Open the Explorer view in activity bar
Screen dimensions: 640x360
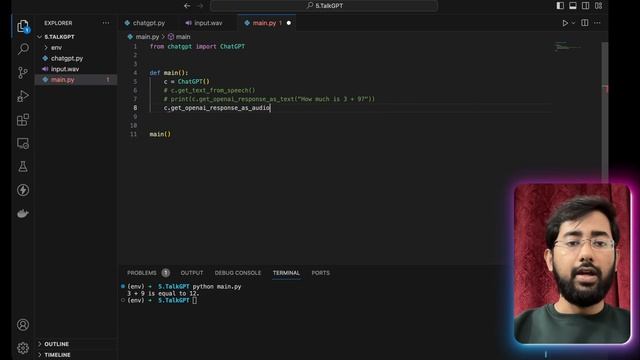(23, 26)
